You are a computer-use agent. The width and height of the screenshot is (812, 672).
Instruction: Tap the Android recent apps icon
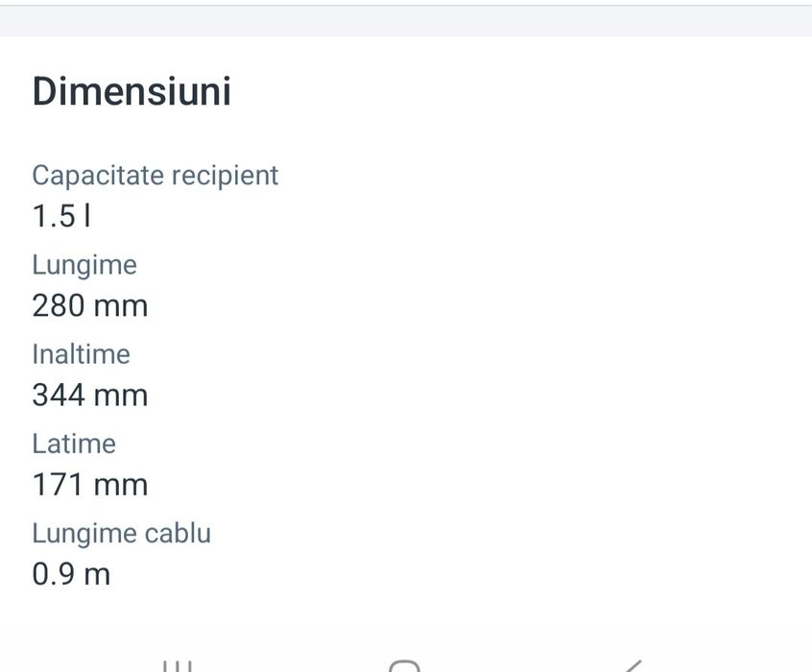(178, 666)
